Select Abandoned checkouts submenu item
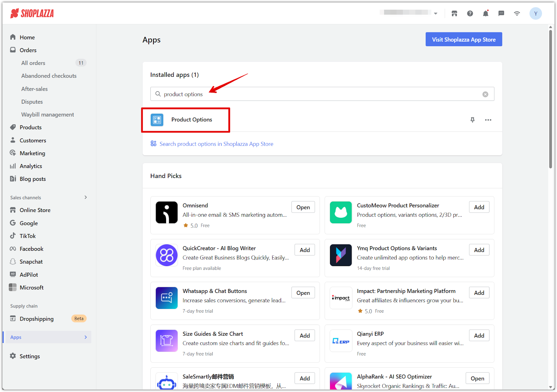 pyautogui.click(x=49, y=76)
